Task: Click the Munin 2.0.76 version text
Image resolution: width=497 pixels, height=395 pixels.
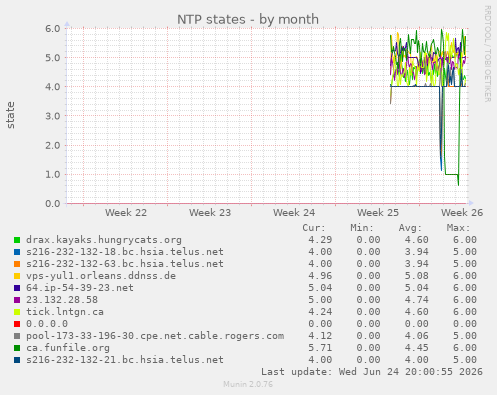Action: (248, 384)
